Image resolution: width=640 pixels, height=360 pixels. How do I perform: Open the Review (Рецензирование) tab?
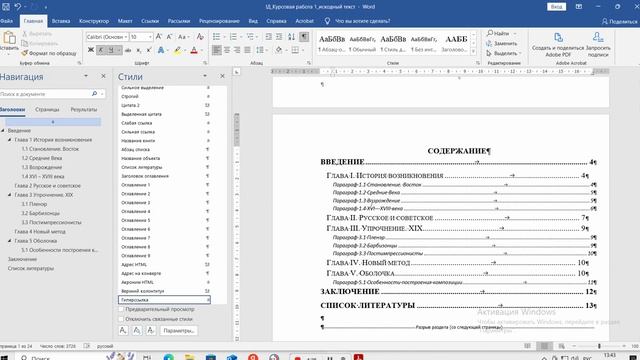219,21
